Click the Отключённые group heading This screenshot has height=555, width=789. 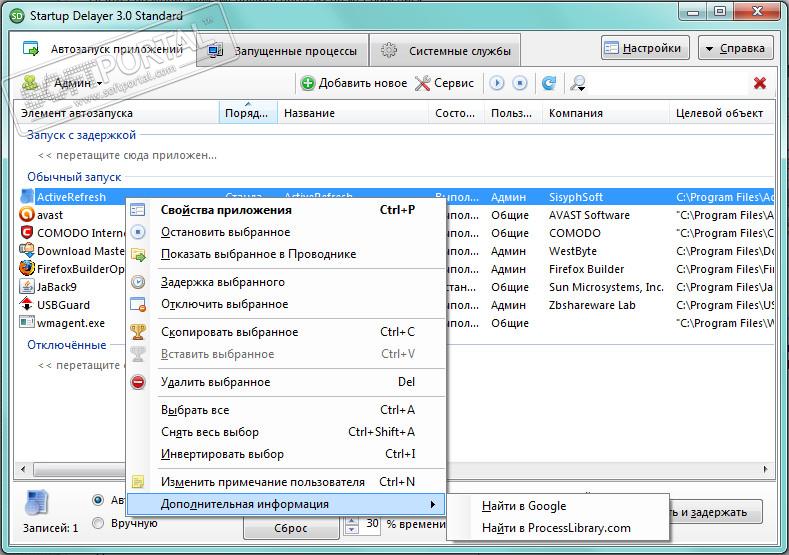(67, 345)
